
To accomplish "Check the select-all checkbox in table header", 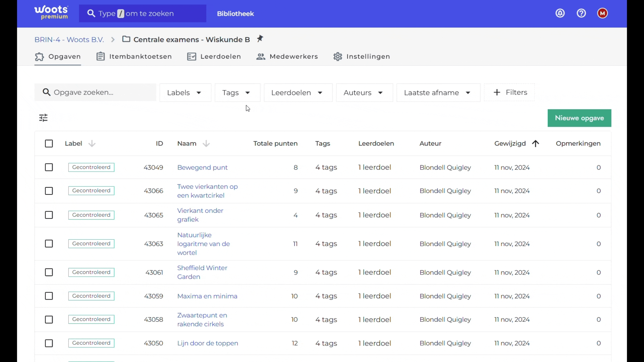I will click(49, 144).
